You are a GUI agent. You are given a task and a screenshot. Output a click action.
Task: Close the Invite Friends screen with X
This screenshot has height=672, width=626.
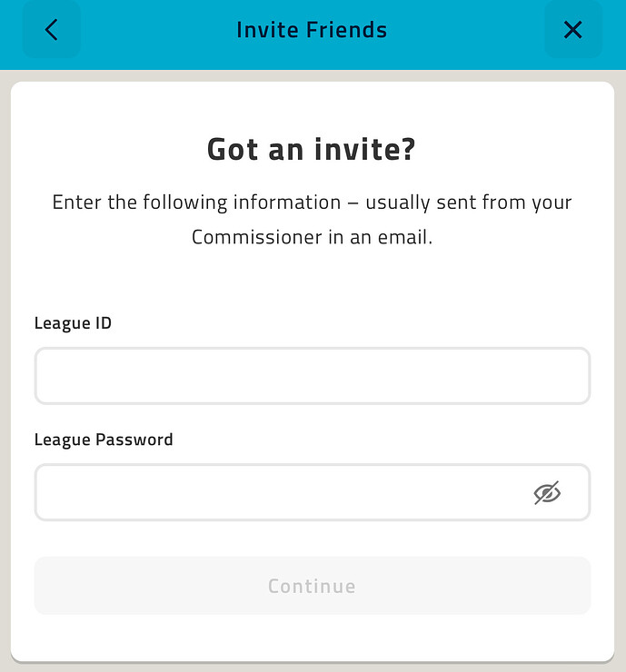pyautogui.click(x=572, y=30)
